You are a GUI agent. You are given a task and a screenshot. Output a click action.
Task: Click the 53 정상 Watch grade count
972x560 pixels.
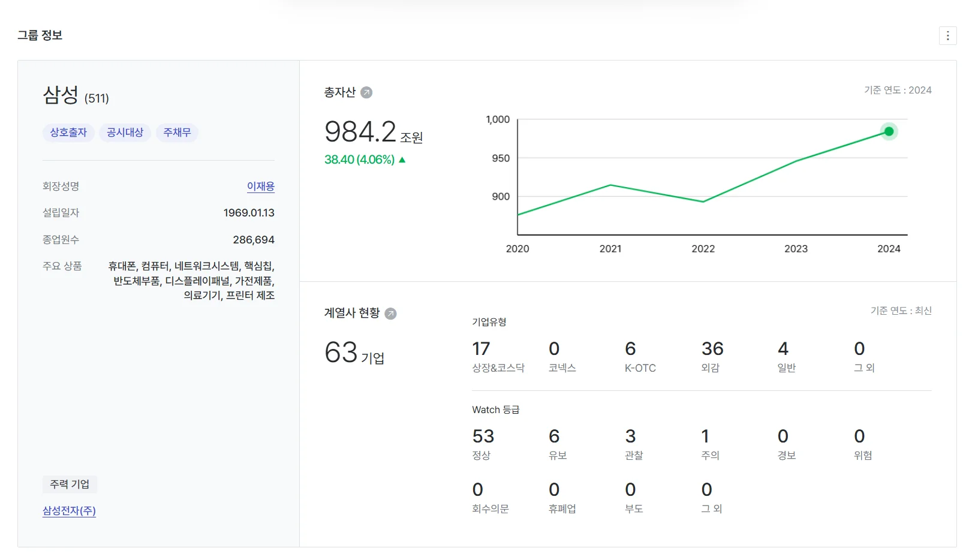pyautogui.click(x=483, y=436)
